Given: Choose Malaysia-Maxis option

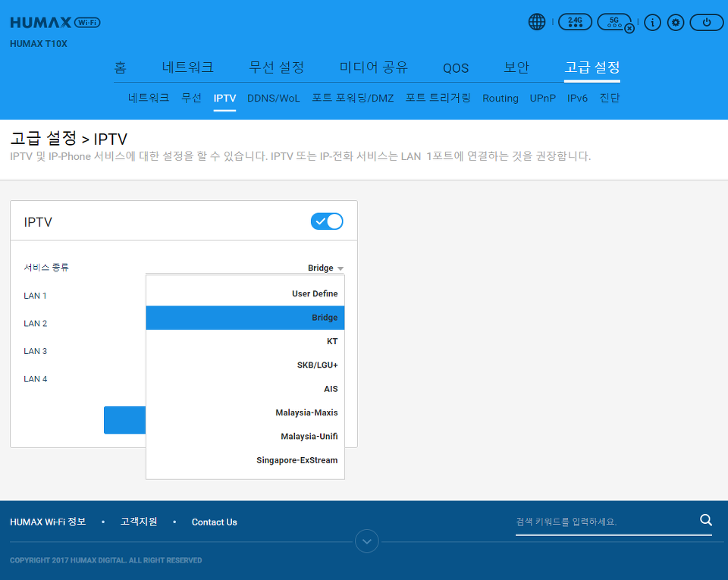Looking at the screenshot, I should click(x=245, y=412).
